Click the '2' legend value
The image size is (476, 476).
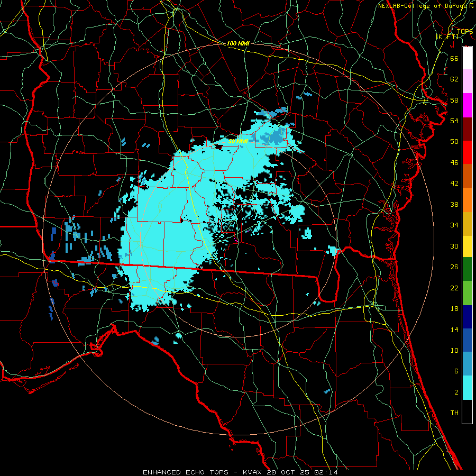click(x=456, y=392)
